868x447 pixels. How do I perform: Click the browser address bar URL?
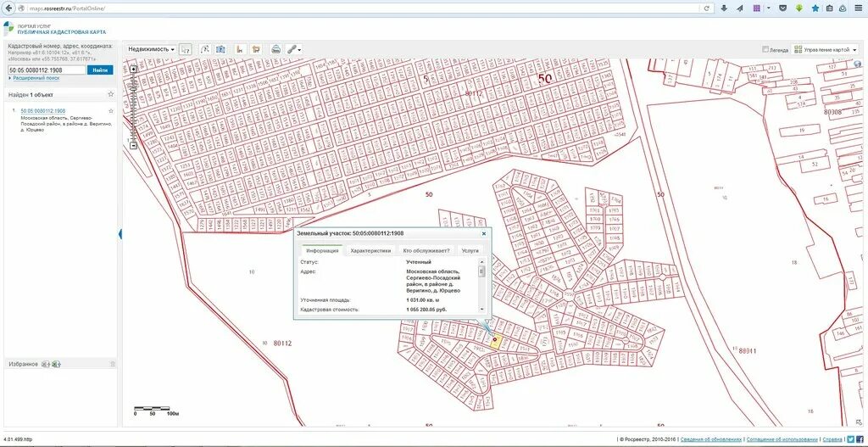coord(67,8)
